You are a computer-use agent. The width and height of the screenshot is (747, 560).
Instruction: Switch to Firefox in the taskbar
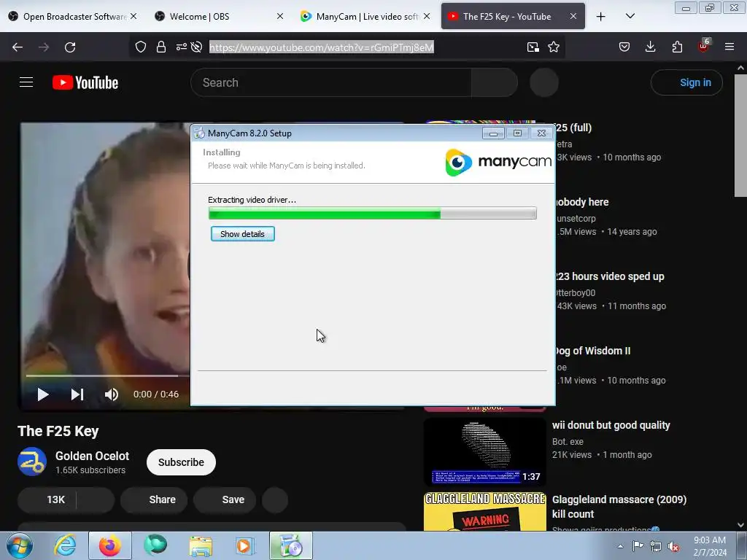pos(110,545)
